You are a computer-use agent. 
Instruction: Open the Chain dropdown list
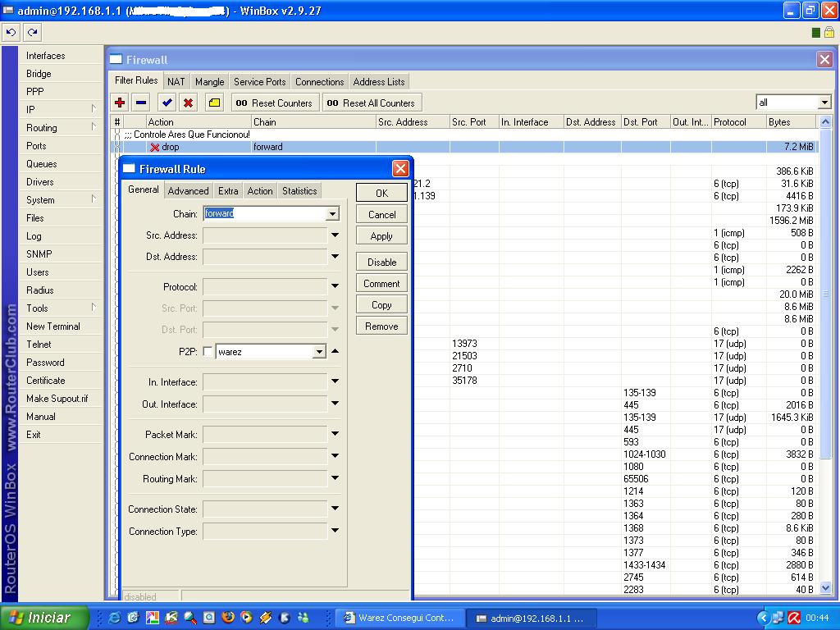(333, 214)
